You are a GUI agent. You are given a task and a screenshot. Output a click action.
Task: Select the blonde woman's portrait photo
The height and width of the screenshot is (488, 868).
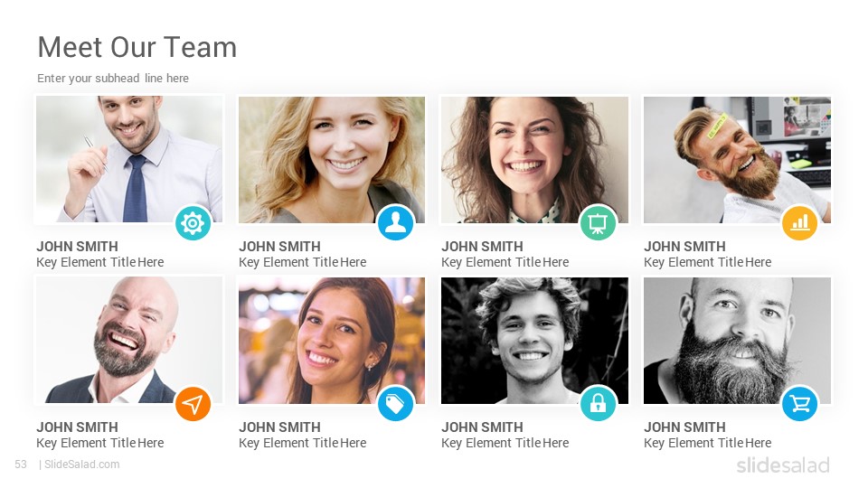[332, 159]
